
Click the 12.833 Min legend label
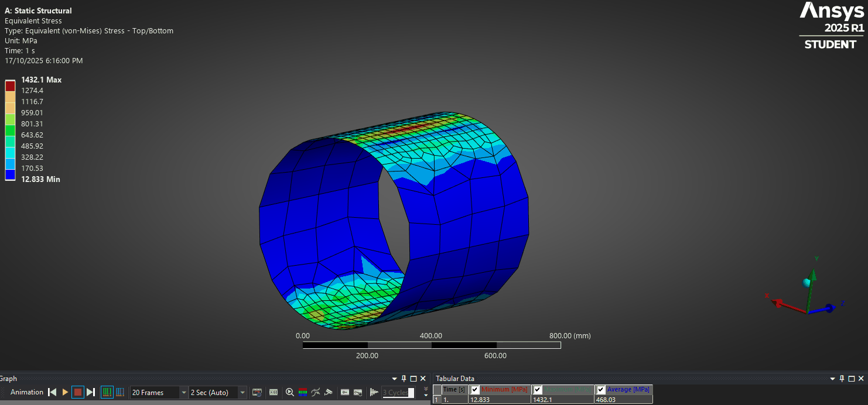coord(40,179)
